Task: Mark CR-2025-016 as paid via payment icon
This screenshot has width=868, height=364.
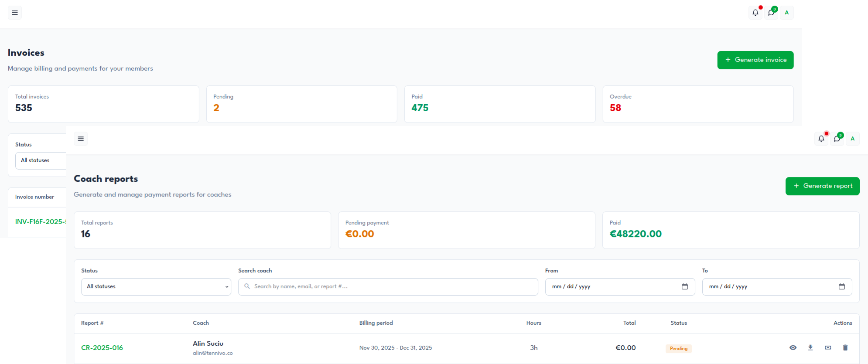Action: tap(828, 347)
